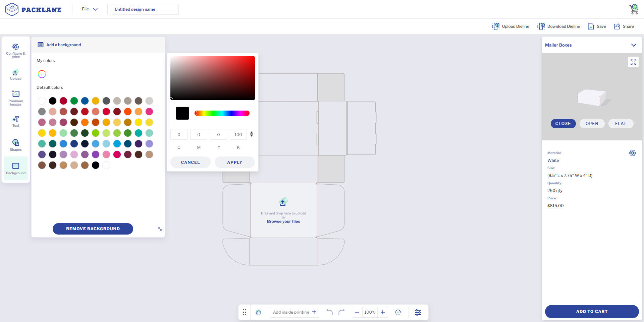644x322 pixels.
Task: Open the File dropdown menu
Action: click(x=90, y=9)
